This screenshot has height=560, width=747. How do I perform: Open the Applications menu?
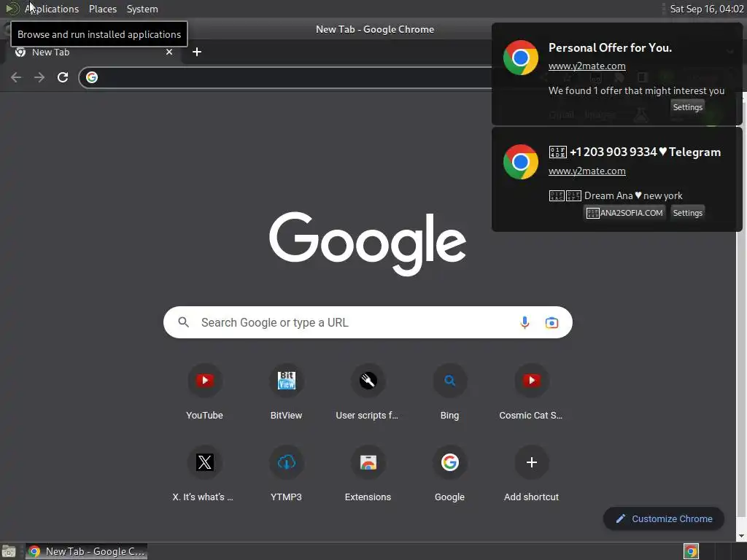coord(52,9)
